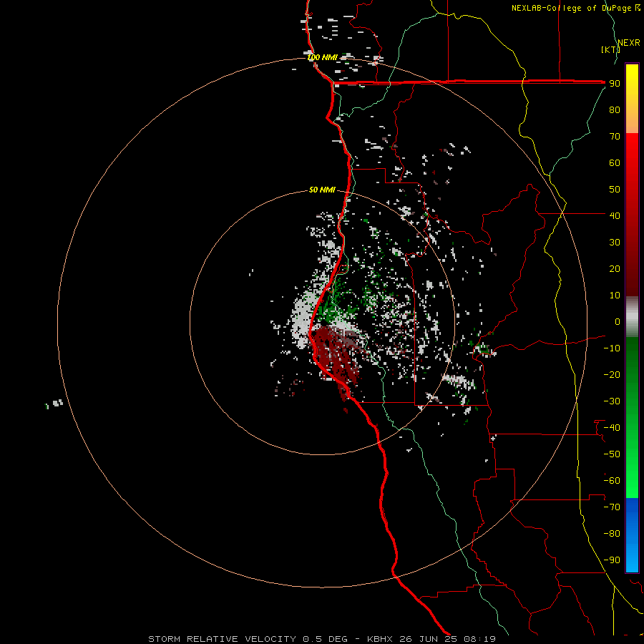Pick the -90 scale label
644x644 pixels.
pos(612,560)
